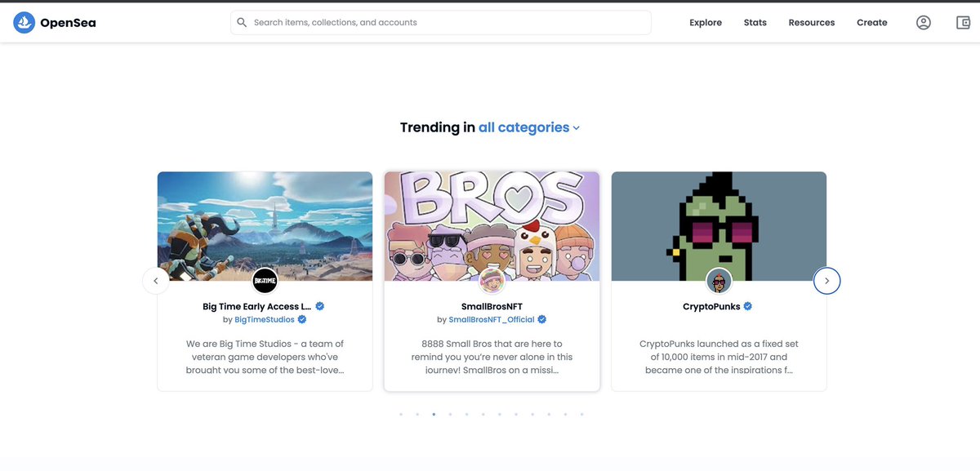Viewport: 980px width, 471px height.
Task: Click the Big Time landscape banner image
Action: pyautogui.click(x=265, y=226)
